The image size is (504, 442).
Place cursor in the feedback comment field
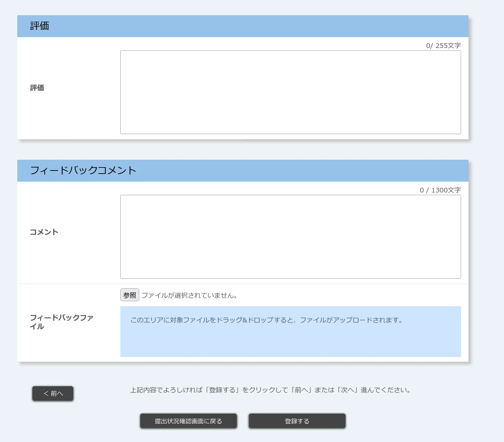point(290,236)
